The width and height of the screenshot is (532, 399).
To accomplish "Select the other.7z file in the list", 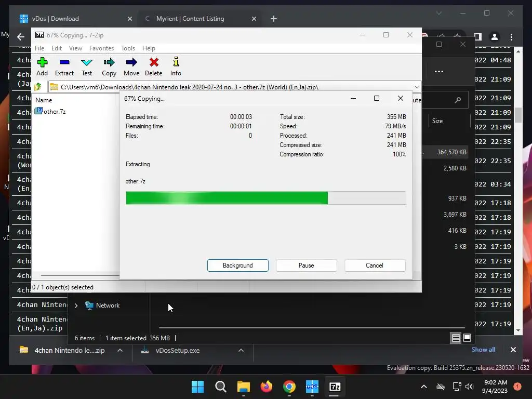I will point(50,111).
